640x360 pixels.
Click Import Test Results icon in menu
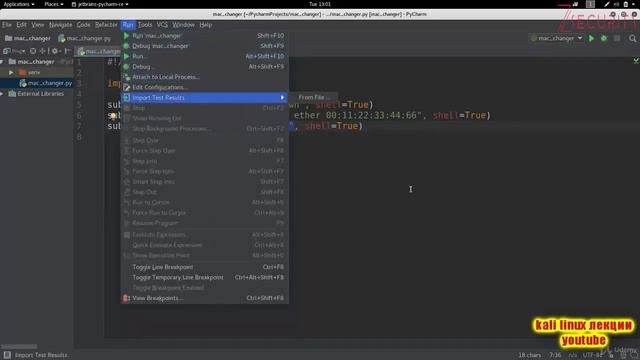pos(127,98)
